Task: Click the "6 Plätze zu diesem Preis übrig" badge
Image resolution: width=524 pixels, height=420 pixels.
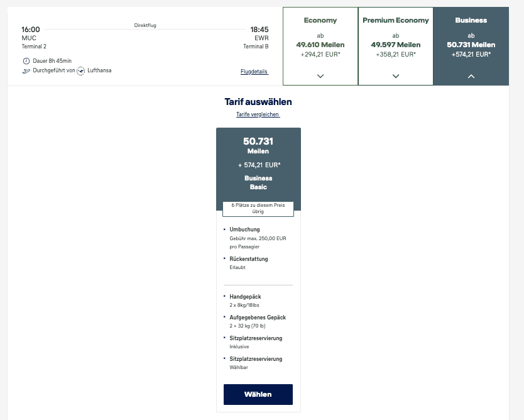Action: 258,209
